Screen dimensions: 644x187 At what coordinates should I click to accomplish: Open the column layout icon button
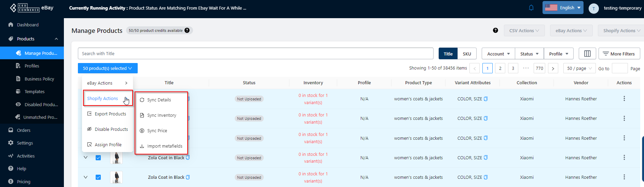click(x=587, y=54)
